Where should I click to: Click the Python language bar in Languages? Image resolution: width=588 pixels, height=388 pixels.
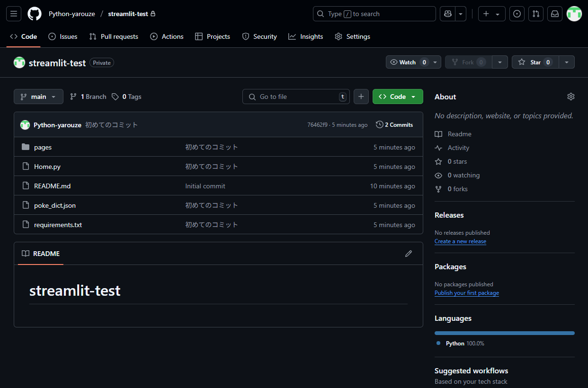pos(505,333)
